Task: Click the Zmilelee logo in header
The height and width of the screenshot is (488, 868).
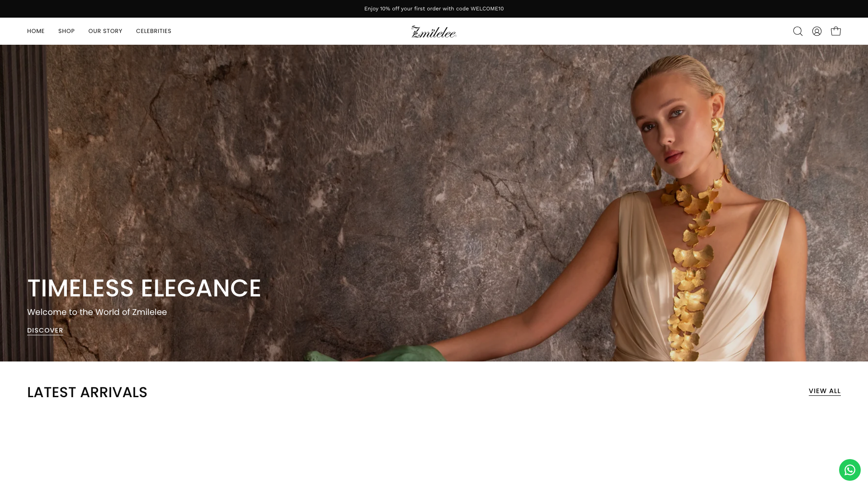Action: [x=434, y=32]
